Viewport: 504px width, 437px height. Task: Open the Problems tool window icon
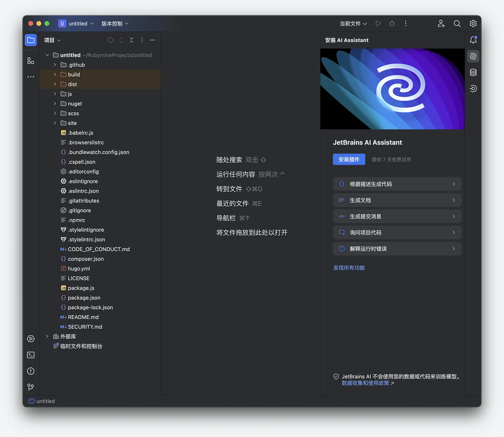coord(31,371)
